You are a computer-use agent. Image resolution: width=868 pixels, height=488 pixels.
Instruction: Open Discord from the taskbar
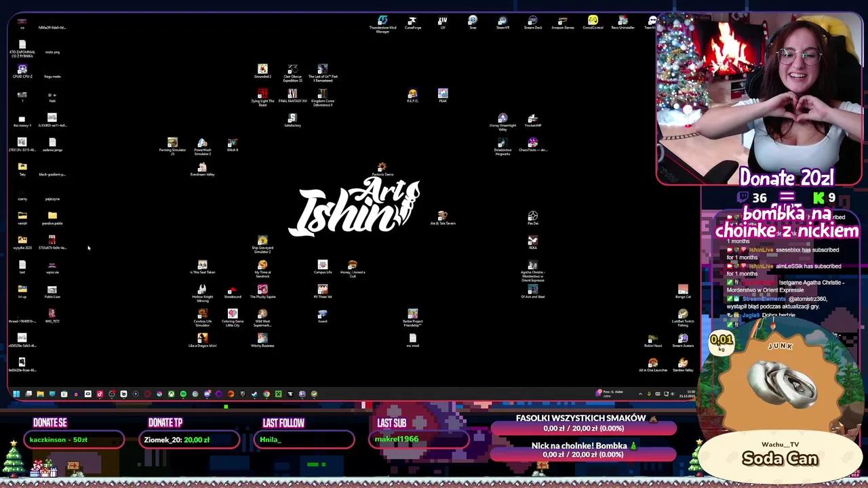[x=206, y=394]
